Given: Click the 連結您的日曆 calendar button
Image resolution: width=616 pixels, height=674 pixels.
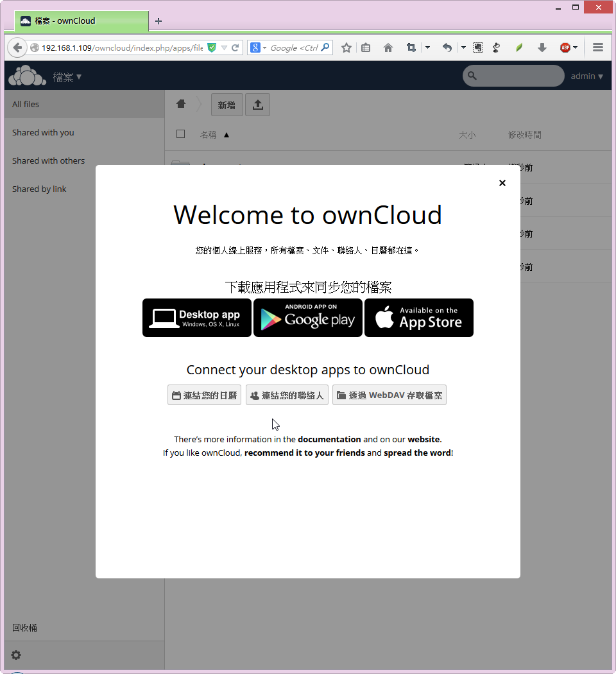Looking at the screenshot, I should [205, 395].
